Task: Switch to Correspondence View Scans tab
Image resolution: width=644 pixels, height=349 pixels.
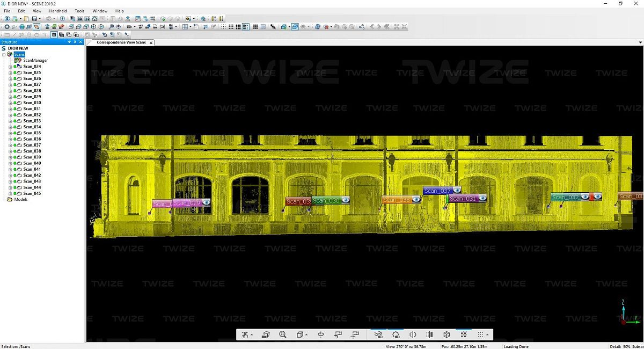Action: click(x=121, y=42)
